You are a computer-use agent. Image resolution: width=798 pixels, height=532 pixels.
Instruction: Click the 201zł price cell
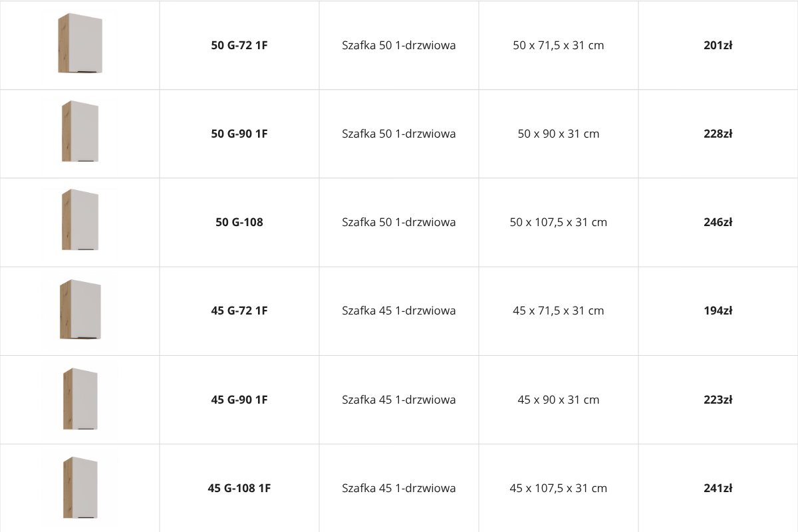tap(718, 46)
